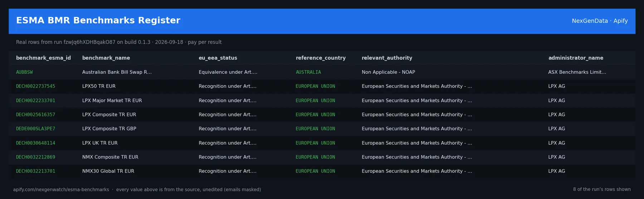Click LPX AG in LPX Composite TR GBP row

[557, 128]
